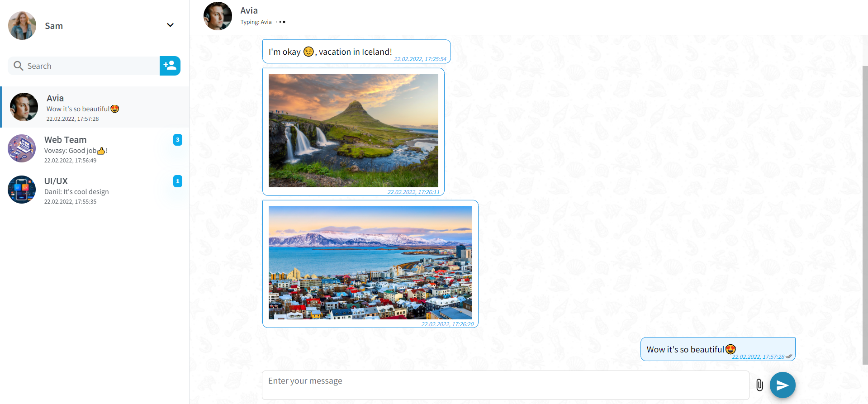Click the 17:26:11 timestamp under the waterfall photo
Viewport: 868px width, 404px height.
(x=413, y=192)
